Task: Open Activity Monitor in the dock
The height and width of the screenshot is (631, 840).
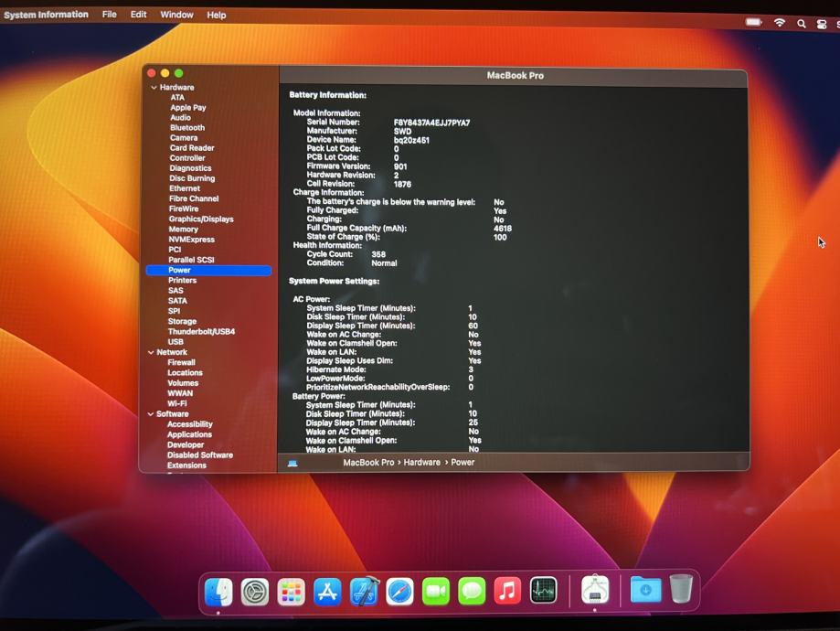Action: click(x=544, y=592)
